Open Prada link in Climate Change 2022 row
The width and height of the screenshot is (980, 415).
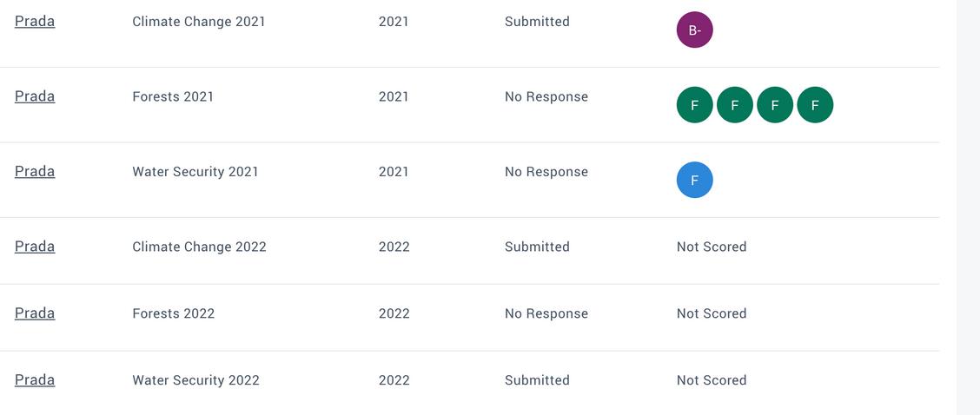tap(35, 247)
